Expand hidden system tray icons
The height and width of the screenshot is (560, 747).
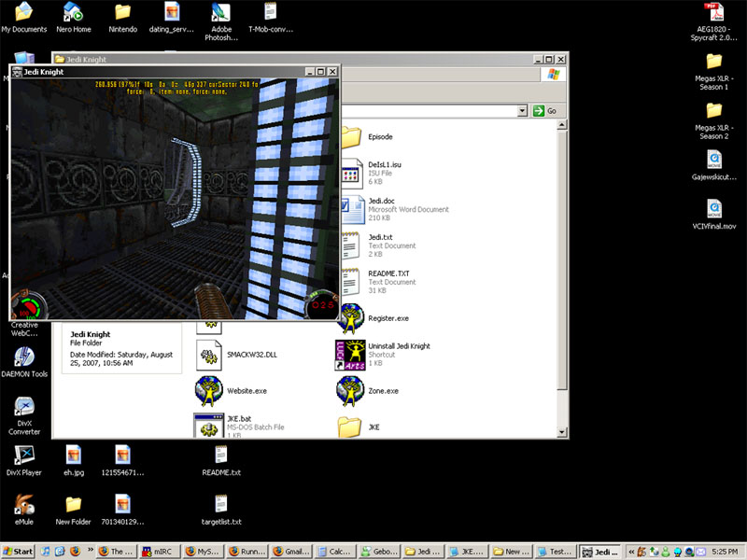click(x=631, y=552)
